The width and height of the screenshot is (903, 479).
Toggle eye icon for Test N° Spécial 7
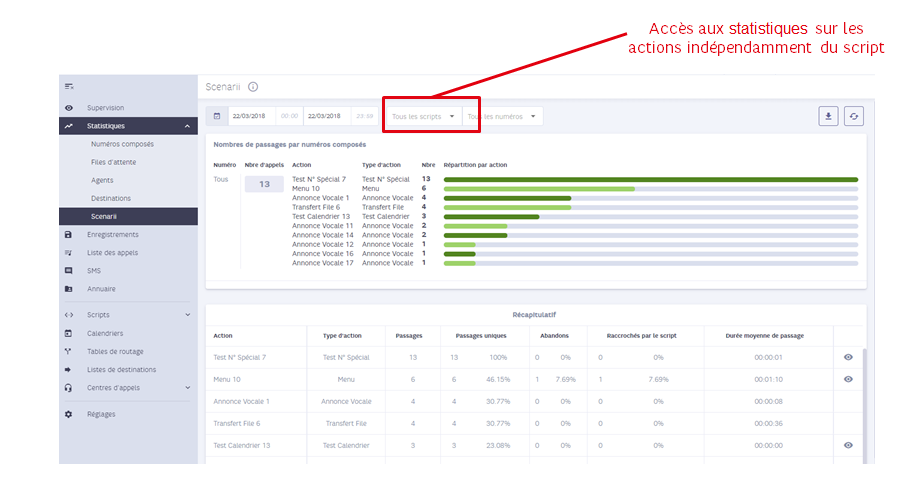tap(848, 358)
